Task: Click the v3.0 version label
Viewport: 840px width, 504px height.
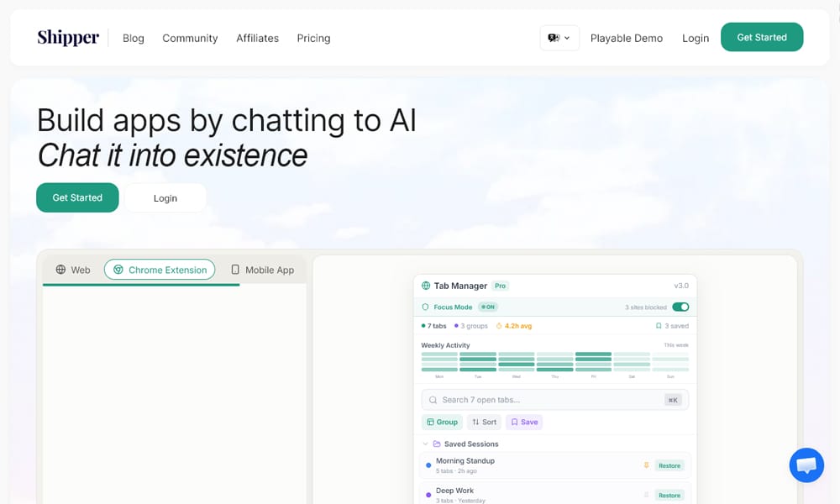Action: (x=681, y=286)
